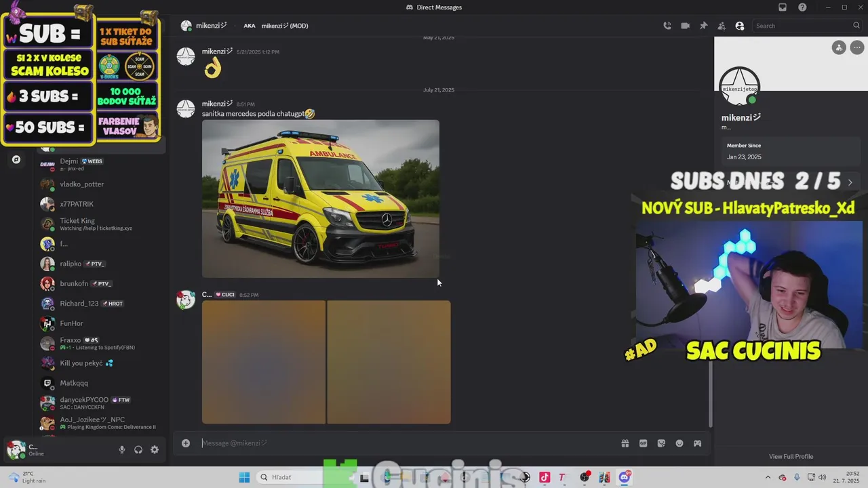Add friends to this DM
This screenshot has width=868, height=488.
tap(722, 26)
